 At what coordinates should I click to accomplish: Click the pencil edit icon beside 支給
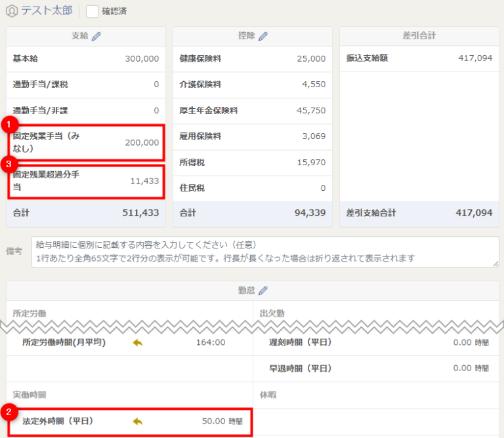[96, 36]
